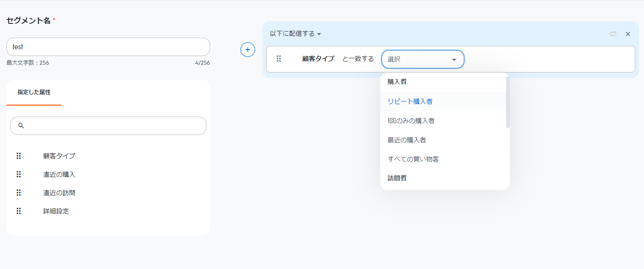Choose 最近の購入者 option
Image resolution: width=644 pixels, height=269 pixels.
(x=410, y=140)
